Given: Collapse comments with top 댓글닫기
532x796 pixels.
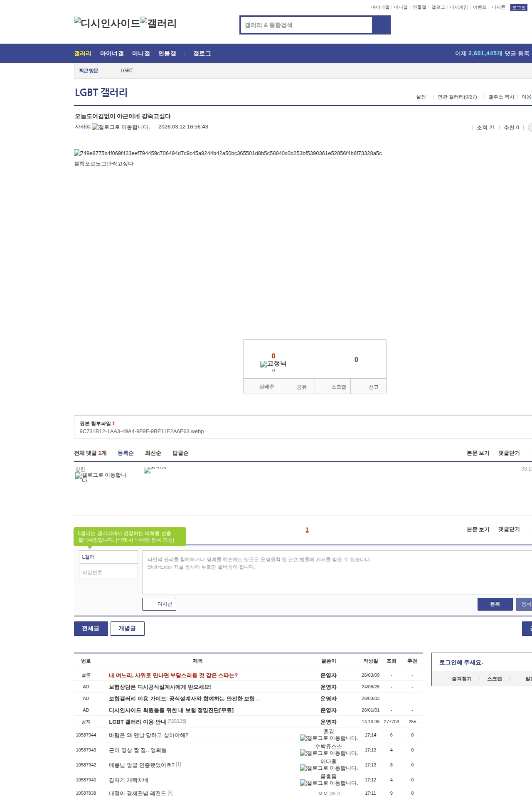Looking at the screenshot, I should [509, 453].
